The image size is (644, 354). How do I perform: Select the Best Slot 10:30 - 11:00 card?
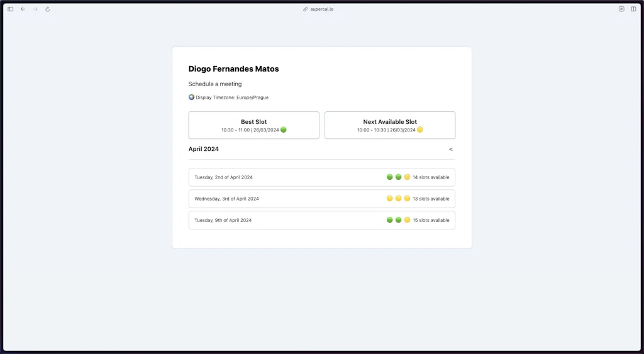[x=253, y=125]
